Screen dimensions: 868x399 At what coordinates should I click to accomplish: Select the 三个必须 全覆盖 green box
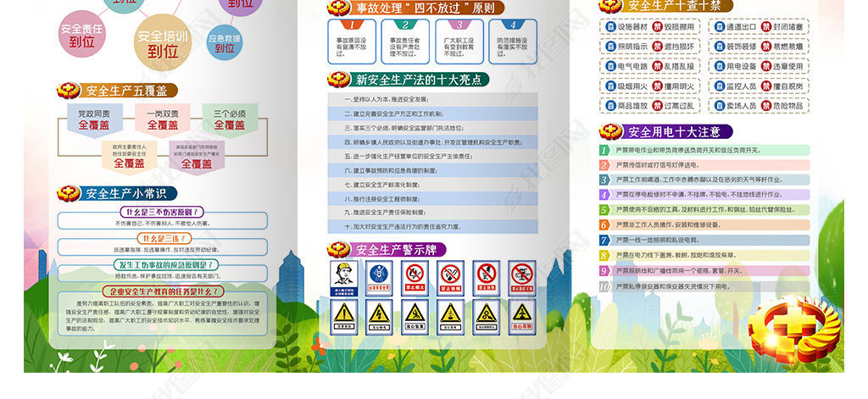pos(230,119)
